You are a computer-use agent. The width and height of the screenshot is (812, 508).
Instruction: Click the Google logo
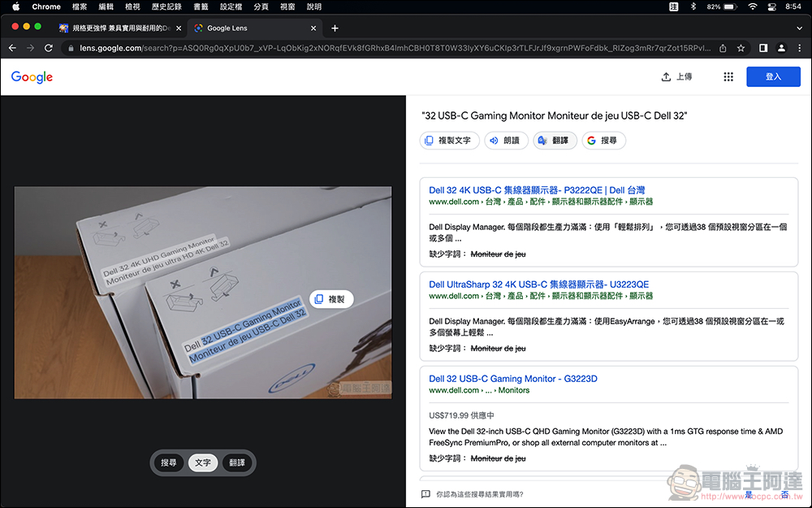point(32,76)
